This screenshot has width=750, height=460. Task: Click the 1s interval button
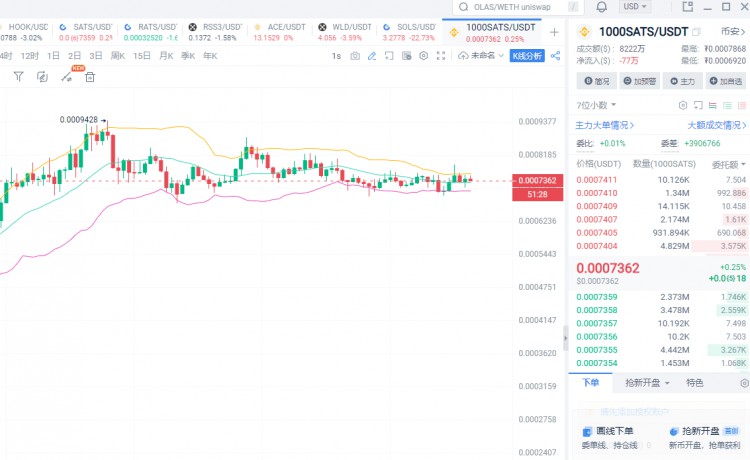336,56
